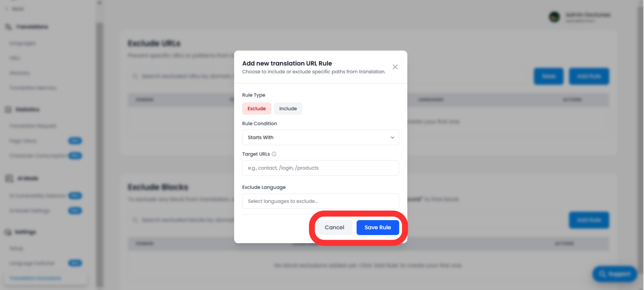Open the Starts With rule condition dropdown

pos(320,137)
